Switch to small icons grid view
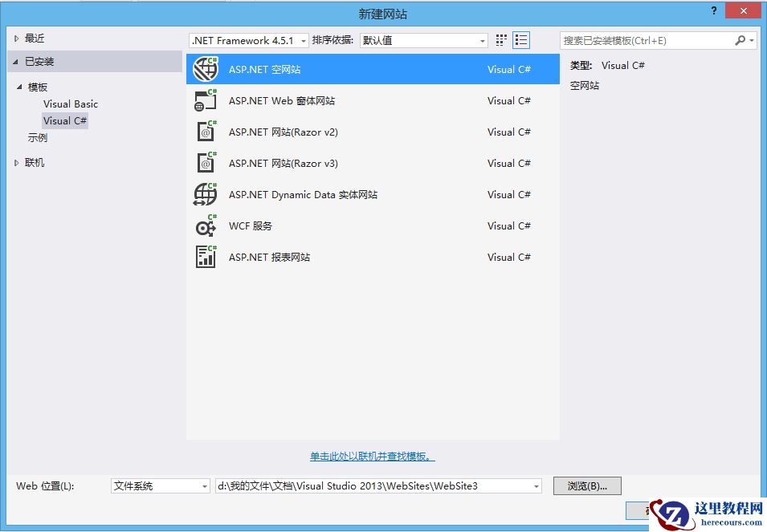Screen dimensions: 767x532 coord(501,40)
